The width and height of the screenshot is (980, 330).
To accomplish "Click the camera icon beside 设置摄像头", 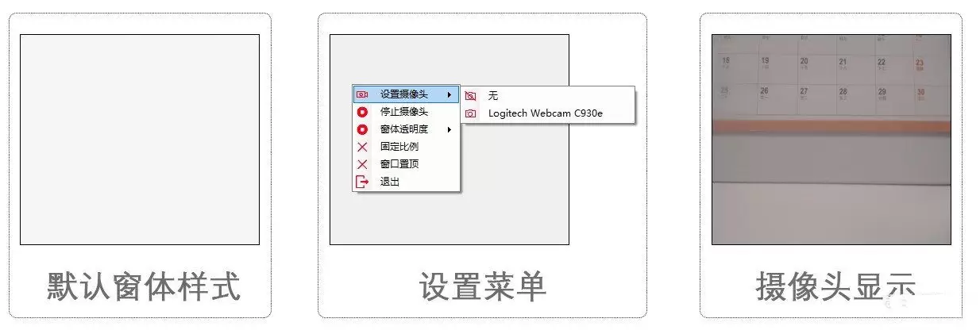I will [362, 95].
